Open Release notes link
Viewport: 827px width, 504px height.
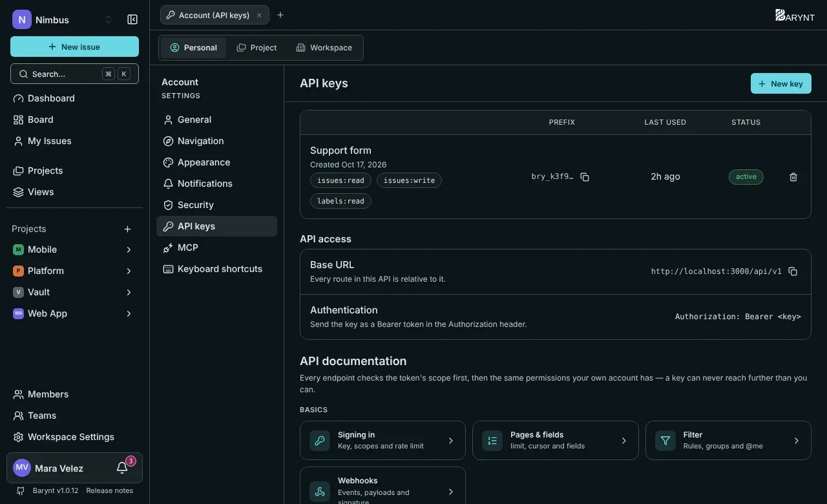(x=109, y=490)
